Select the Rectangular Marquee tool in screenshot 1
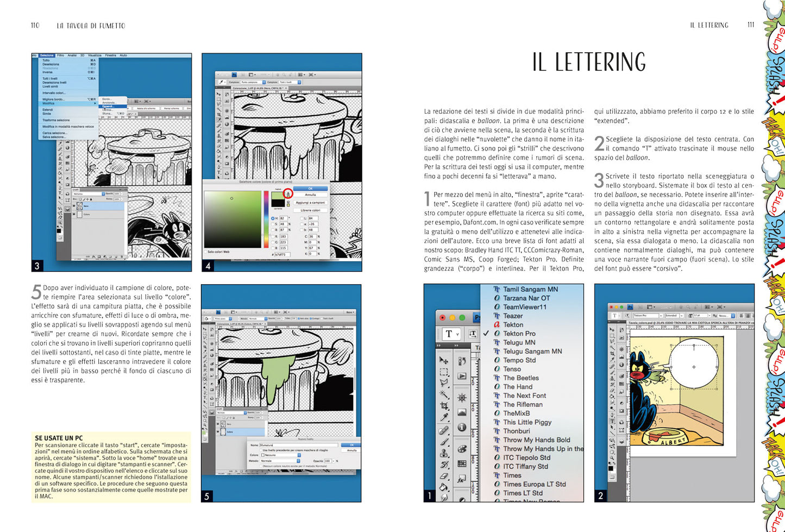The width and height of the screenshot is (785, 532). point(444,372)
